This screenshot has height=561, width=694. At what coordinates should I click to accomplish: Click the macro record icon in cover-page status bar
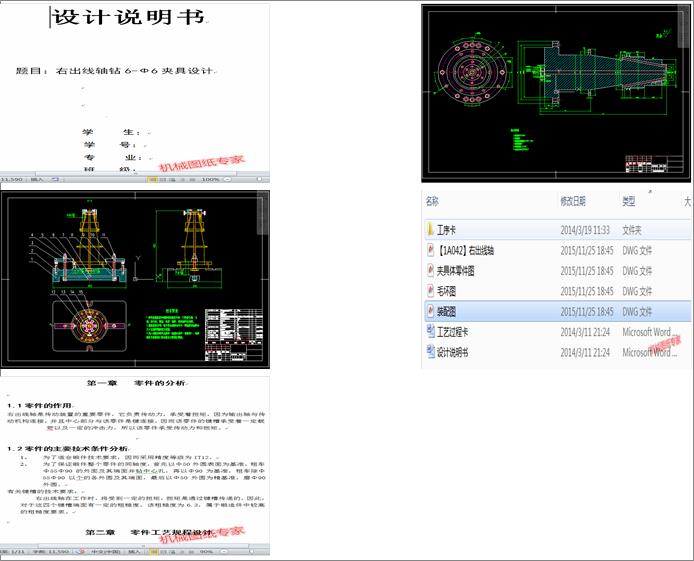(x=56, y=179)
